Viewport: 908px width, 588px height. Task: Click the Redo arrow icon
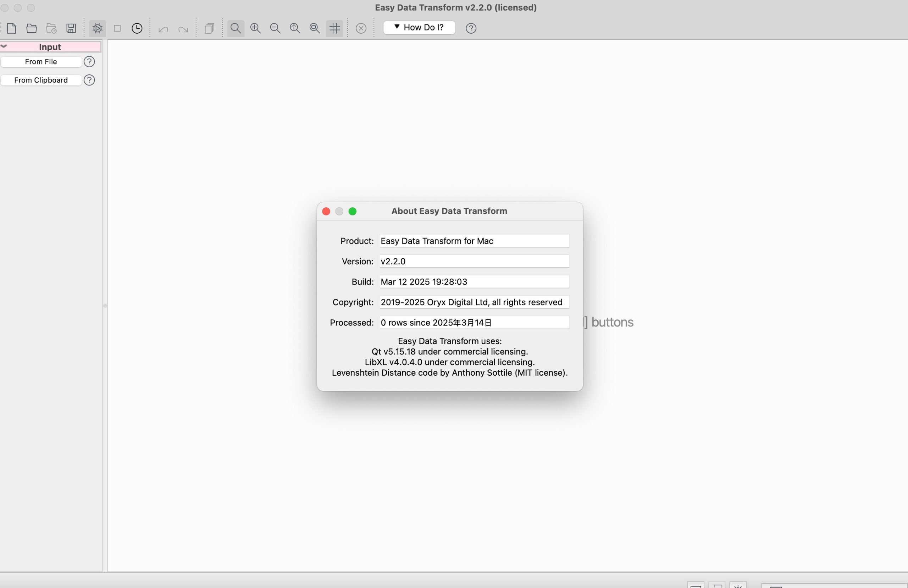coord(183,29)
